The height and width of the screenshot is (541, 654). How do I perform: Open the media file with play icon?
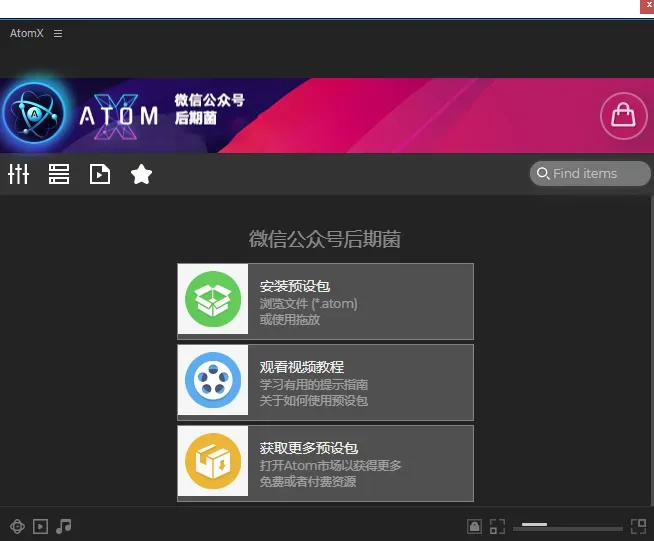tap(100, 174)
